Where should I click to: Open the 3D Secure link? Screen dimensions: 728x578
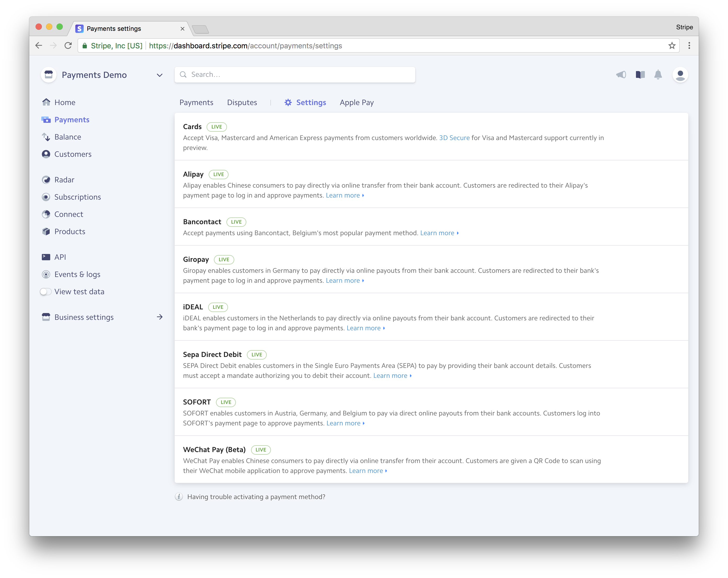pos(454,138)
